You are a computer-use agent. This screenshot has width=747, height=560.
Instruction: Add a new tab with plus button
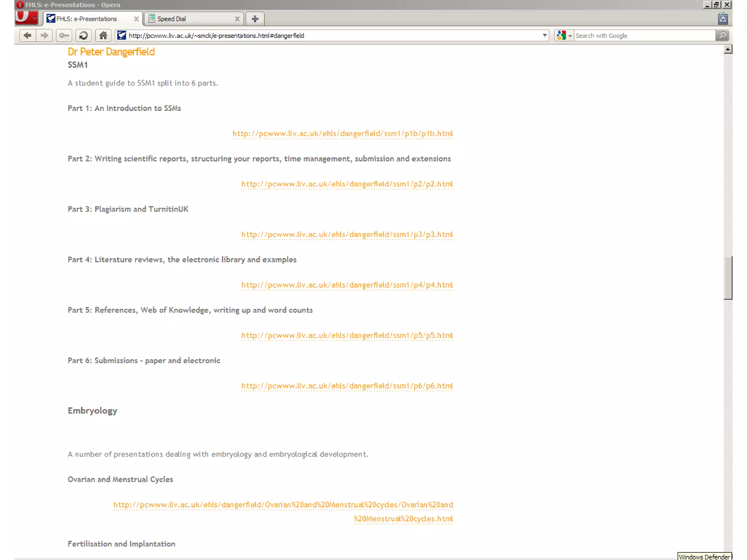tap(255, 19)
